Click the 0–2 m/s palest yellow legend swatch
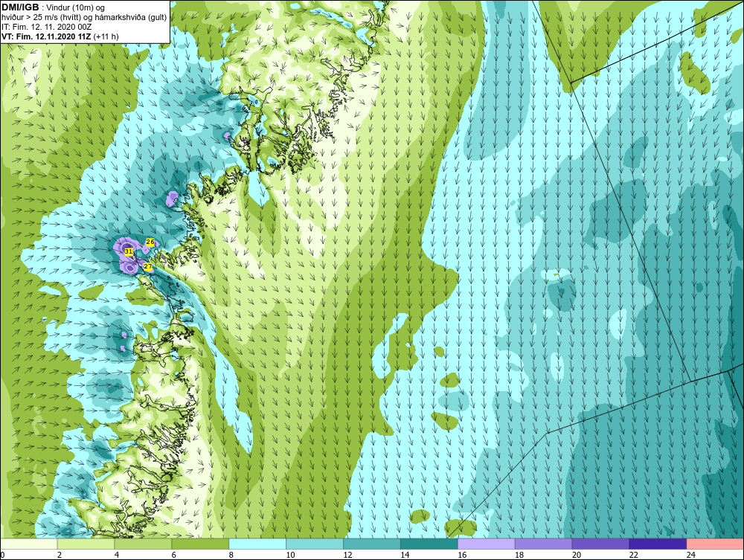The image size is (744, 560). (28, 544)
